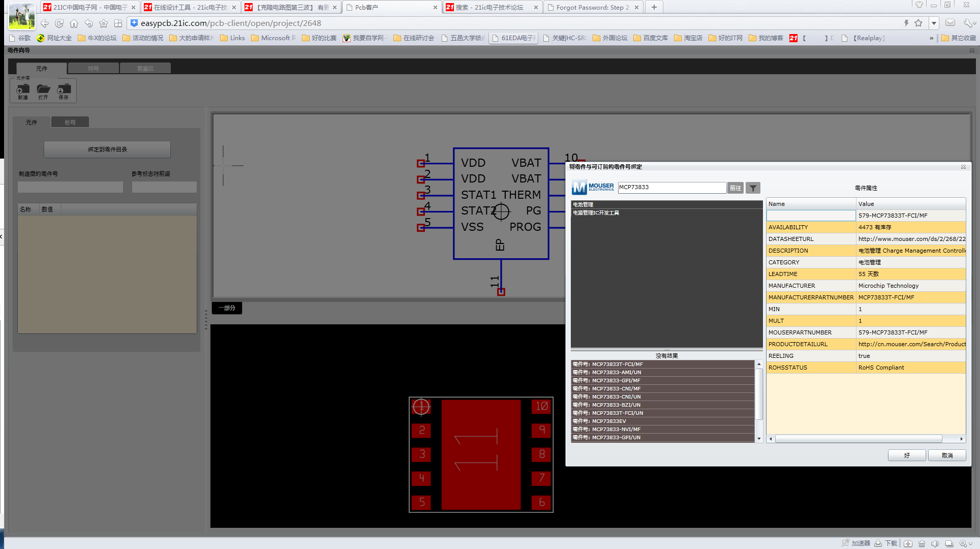Click the trash clean icon in status bar
Viewport: 980px width, 549px height.
coord(922,543)
